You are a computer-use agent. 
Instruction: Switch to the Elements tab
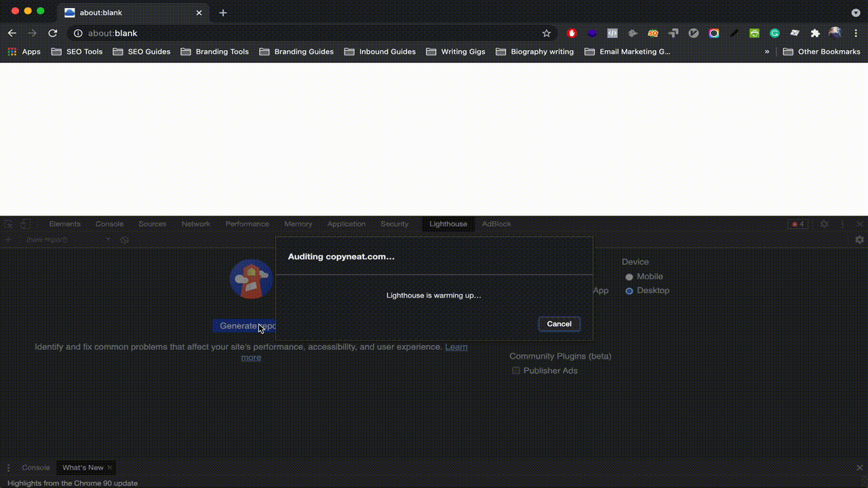pos(65,224)
